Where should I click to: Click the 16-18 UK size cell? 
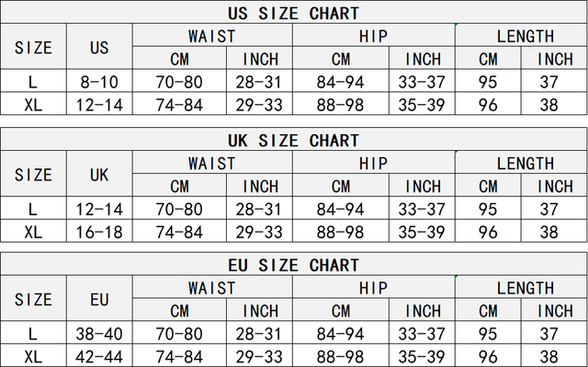[x=99, y=232]
